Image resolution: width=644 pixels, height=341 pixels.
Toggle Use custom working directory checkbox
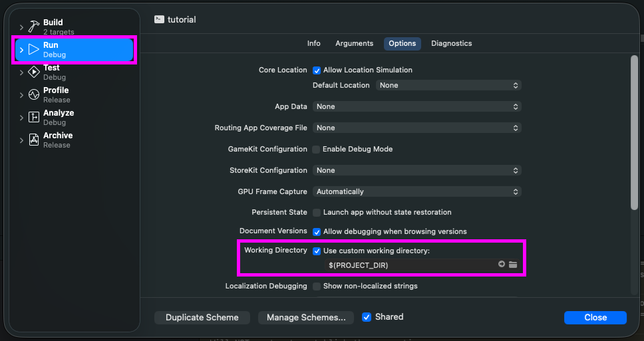[x=317, y=251]
